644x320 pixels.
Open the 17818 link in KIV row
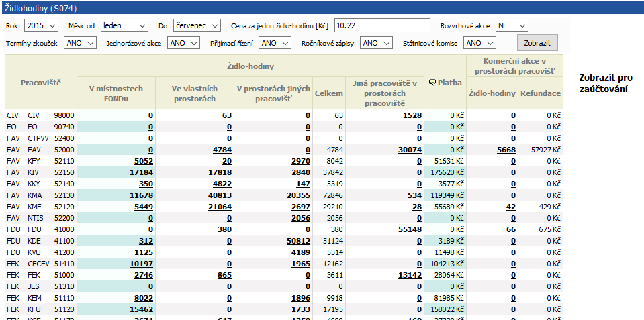(220, 172)
